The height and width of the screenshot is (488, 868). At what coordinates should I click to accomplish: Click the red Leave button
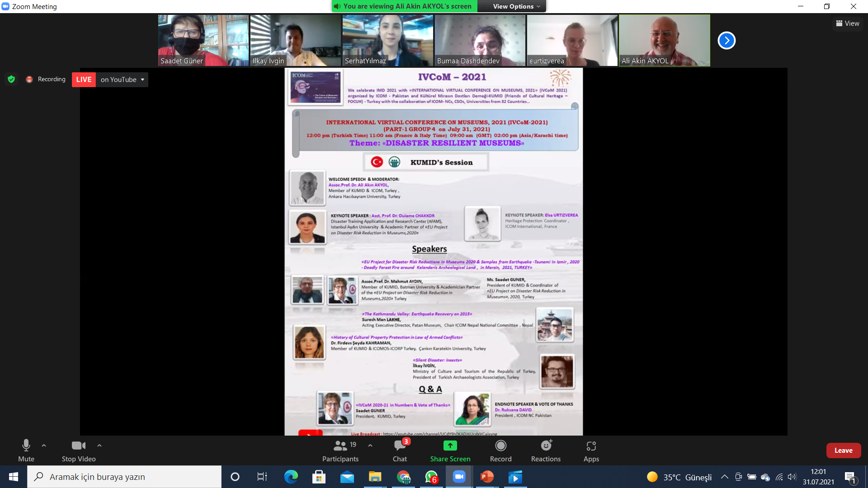pos(843,450)
